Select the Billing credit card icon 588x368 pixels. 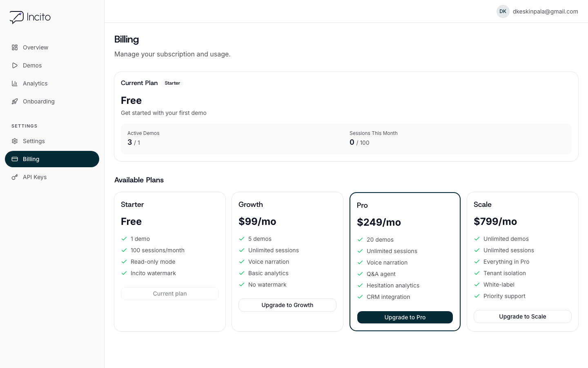[15, 159]
